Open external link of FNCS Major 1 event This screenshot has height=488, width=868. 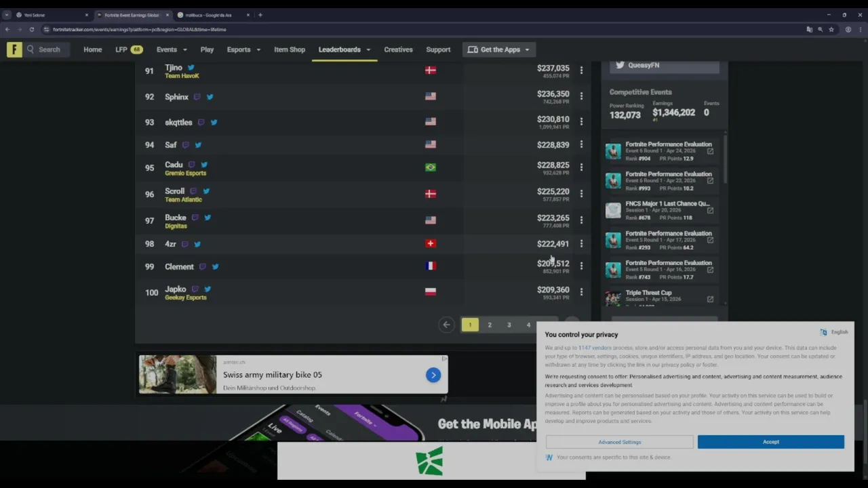click(710, 211)
